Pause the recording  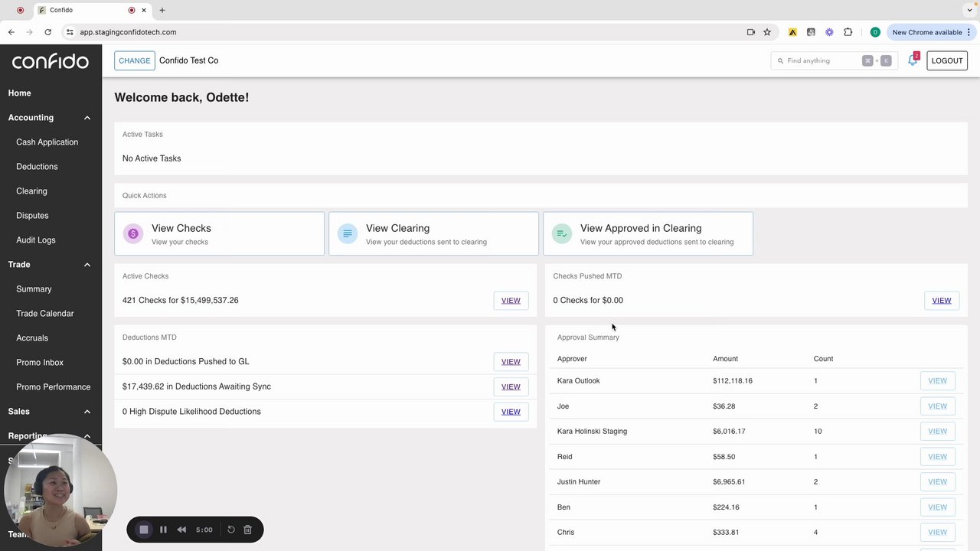163,530
